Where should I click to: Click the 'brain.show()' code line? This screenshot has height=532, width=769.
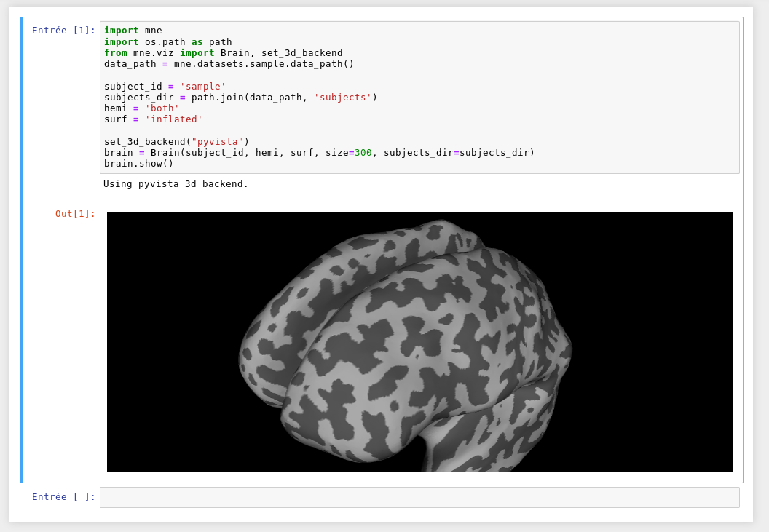pyautogui.click(x=139, y=164)
